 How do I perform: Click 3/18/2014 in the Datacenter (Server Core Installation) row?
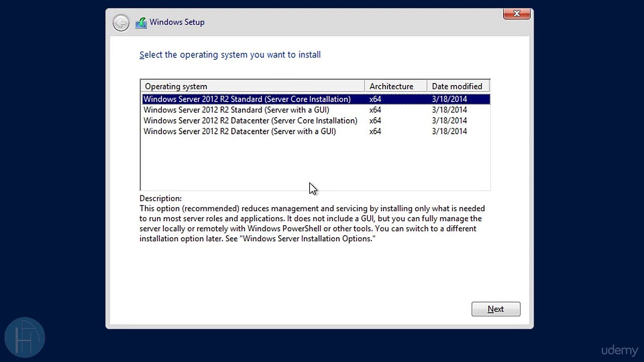click(449, 121)
